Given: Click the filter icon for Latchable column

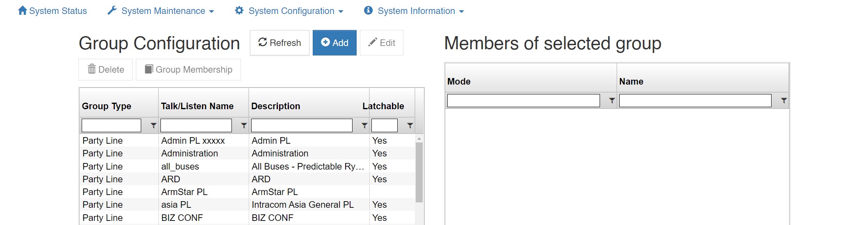Looking at the screenshot, I should (410, 126).
